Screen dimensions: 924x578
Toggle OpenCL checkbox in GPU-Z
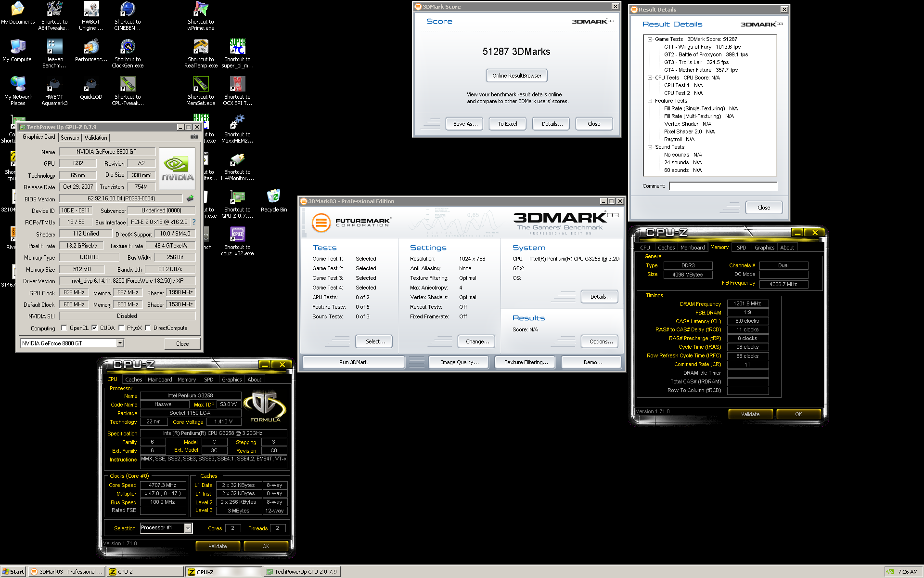click(x=64, y=328)
